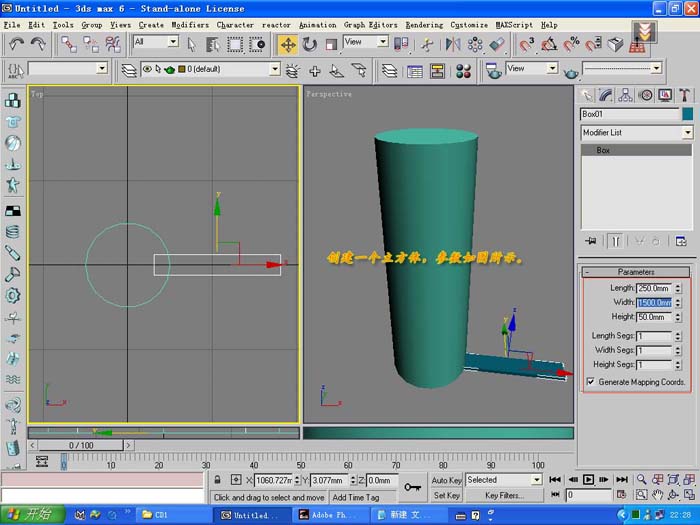
Task: Toggle Show End Result in modifier stack
Action: [x=615, y=242]
